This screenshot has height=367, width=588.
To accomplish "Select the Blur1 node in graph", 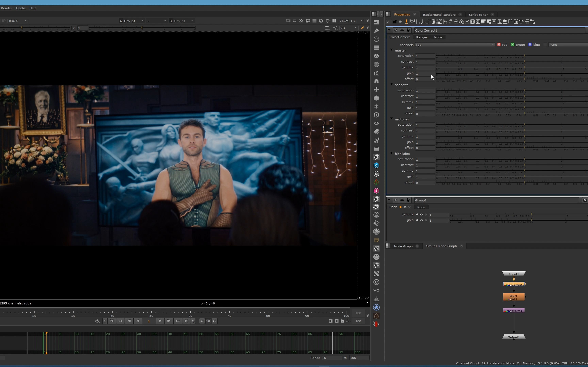I will [x=513, y=297].
